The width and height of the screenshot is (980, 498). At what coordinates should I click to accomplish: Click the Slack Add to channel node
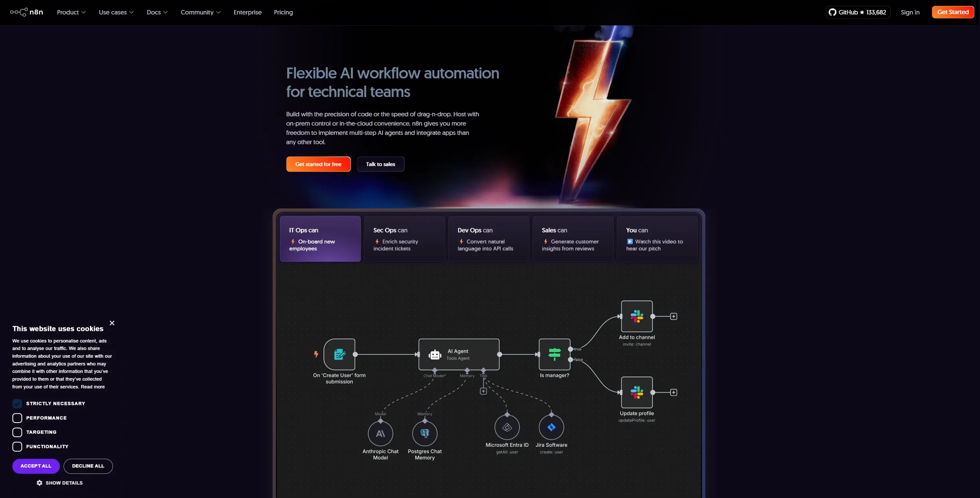coord(637,316)
